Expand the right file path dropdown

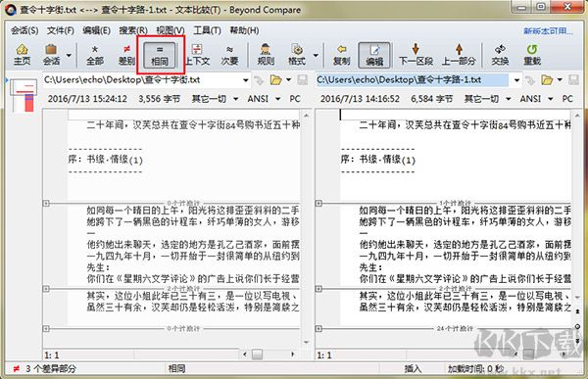(x=516, y=80)
